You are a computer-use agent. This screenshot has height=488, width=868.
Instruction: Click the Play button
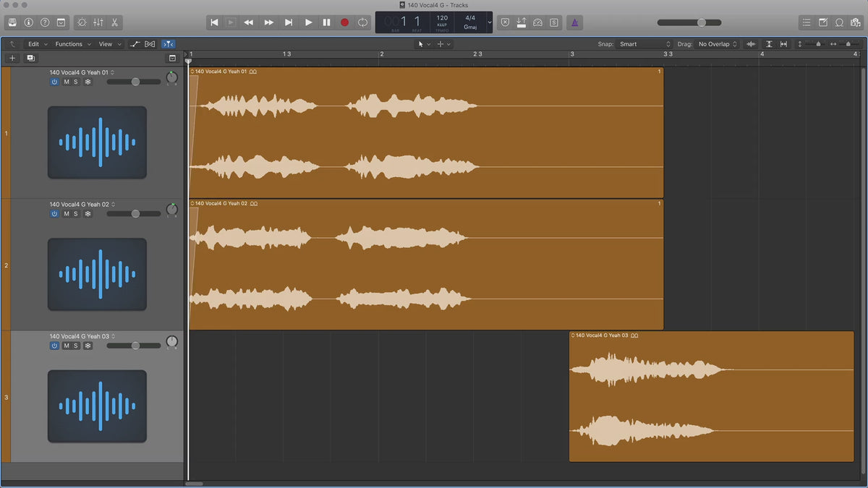coord(308,22)
